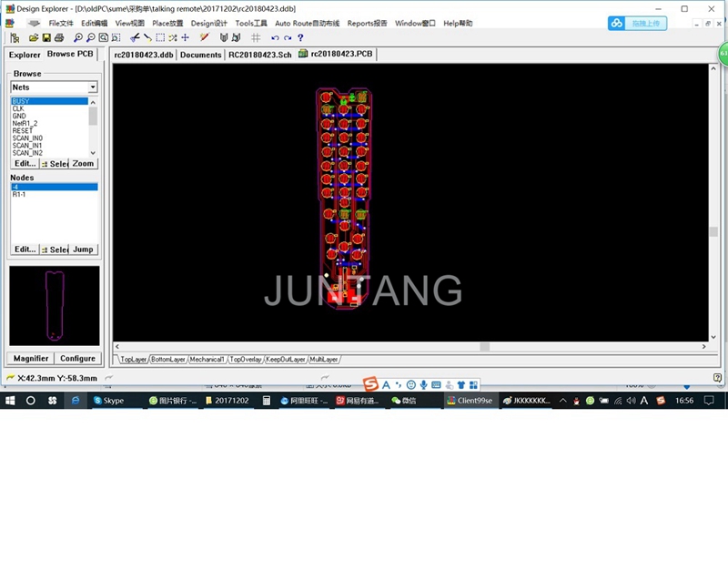The height and width of the screenshot is (581, 728).
Task: Open the File menu
Action: pos(61,24)
